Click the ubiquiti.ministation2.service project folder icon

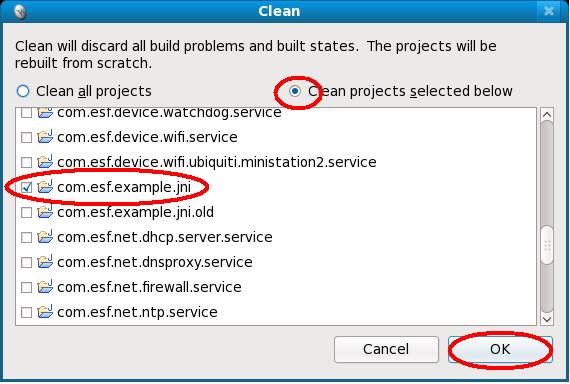pos(45,162)
